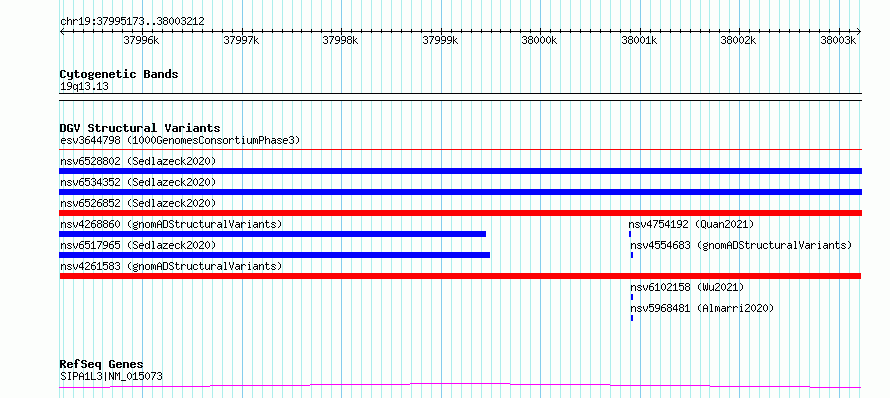Click the blue bar under nsv6534352
890x398 pixels.
pyautogui.click(x=461, y=192)
